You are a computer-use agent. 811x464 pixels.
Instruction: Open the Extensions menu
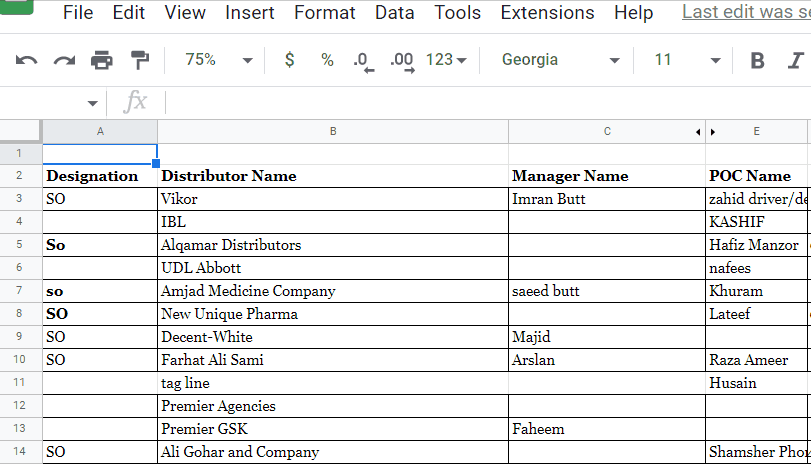click(547, 12)
